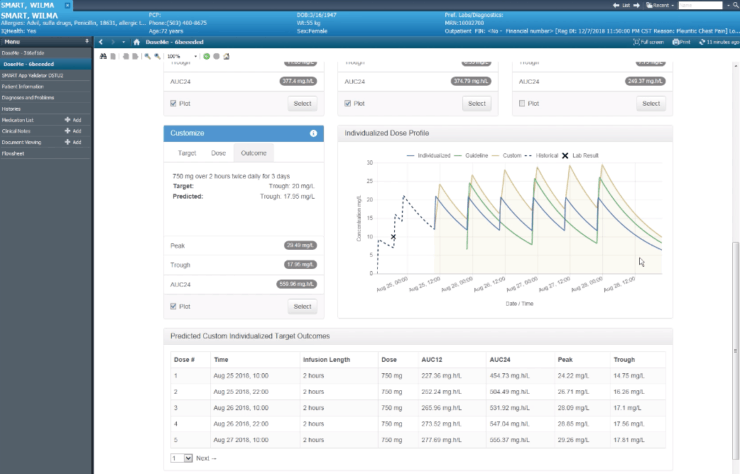Click the Next link below the table
Viewport: 740px width, 474px height.
point(206,458)
